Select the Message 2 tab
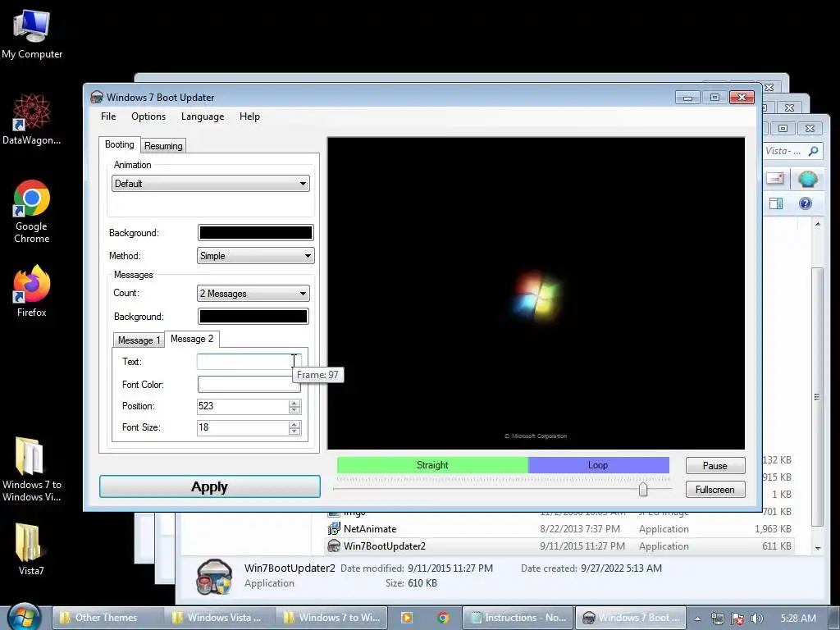This screenshot has height=630, width=840. (192, 339)
